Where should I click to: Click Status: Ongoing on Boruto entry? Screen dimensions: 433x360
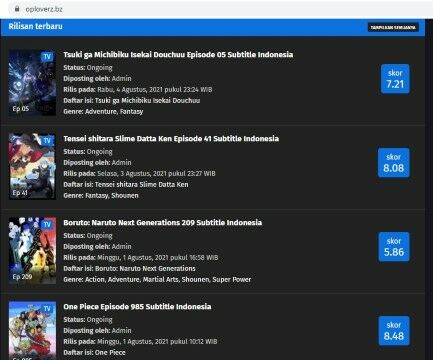(x=88, y=235)
